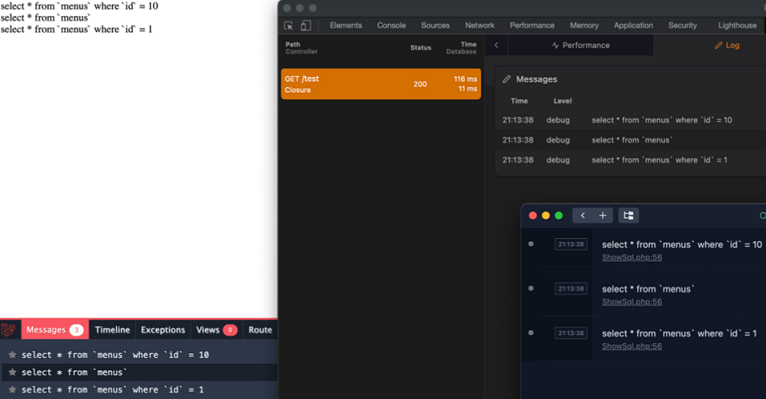Open the Memory tab
Viewport: 766px width, 399px height.
click(x=584, y=25)
